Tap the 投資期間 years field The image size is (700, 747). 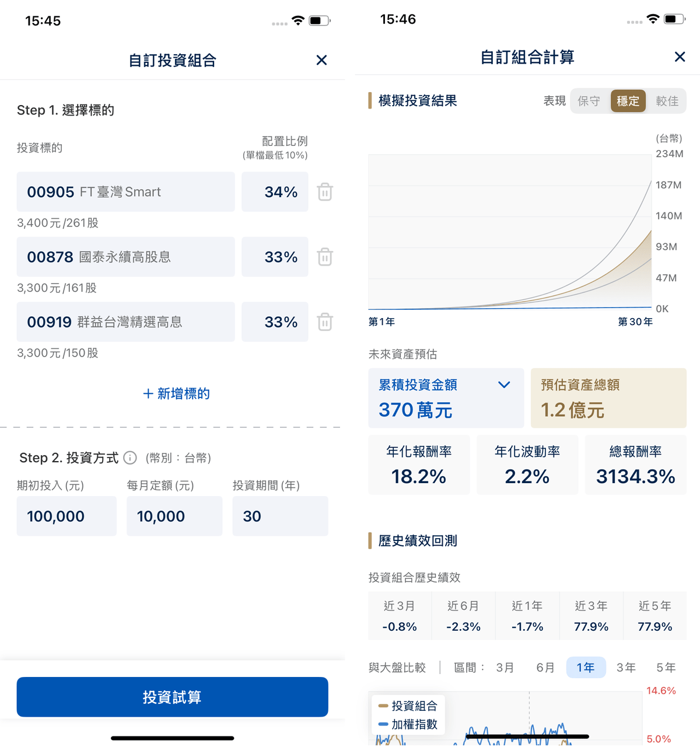[x=280, y=516]
